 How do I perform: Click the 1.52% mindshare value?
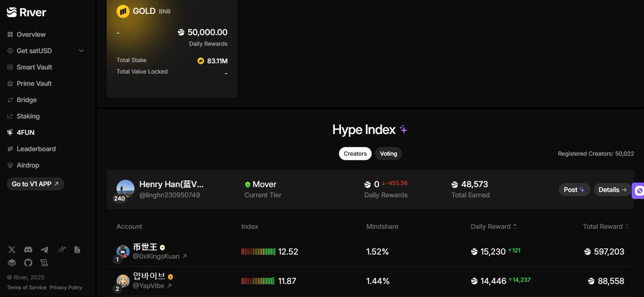[x=378, y=251]
